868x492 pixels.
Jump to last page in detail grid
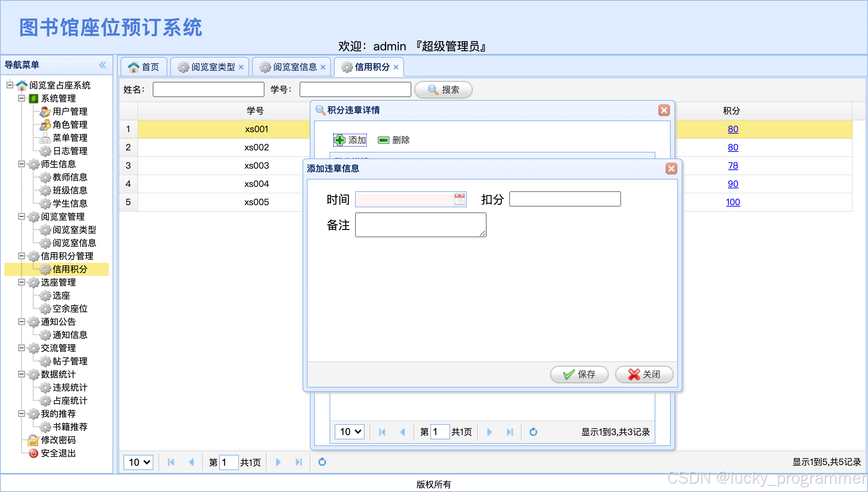(510, 432)
